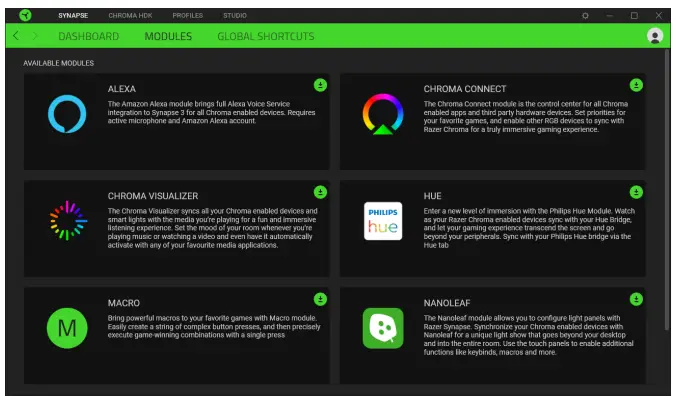Click the Philips Hue logo
Viewport: 677px width, 405px height.
point(383,221)
